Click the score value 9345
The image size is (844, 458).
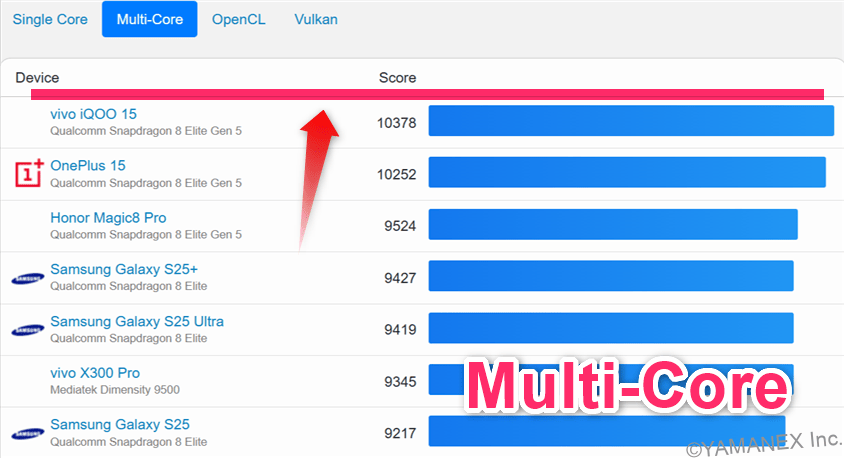[400, 382]
